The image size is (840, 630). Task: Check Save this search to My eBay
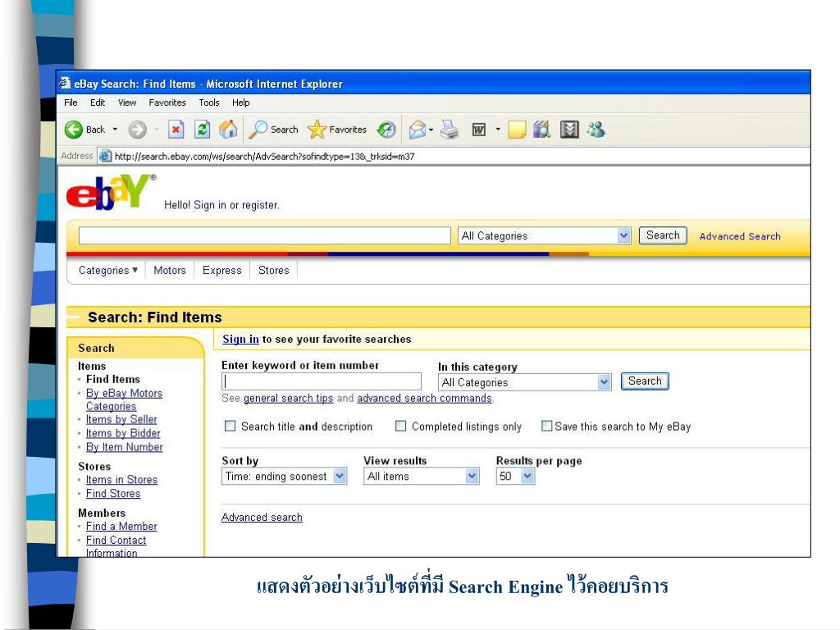(x=546, y=426)
